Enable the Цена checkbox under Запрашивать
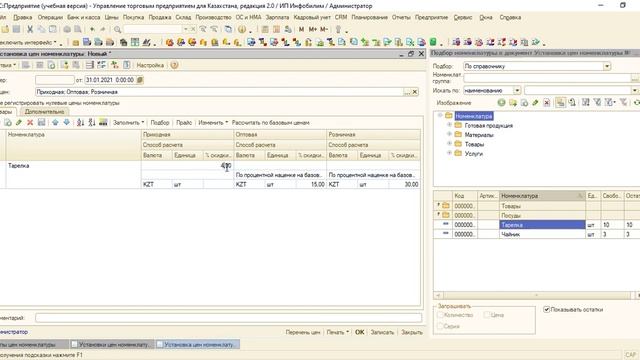 pos(487,315)
